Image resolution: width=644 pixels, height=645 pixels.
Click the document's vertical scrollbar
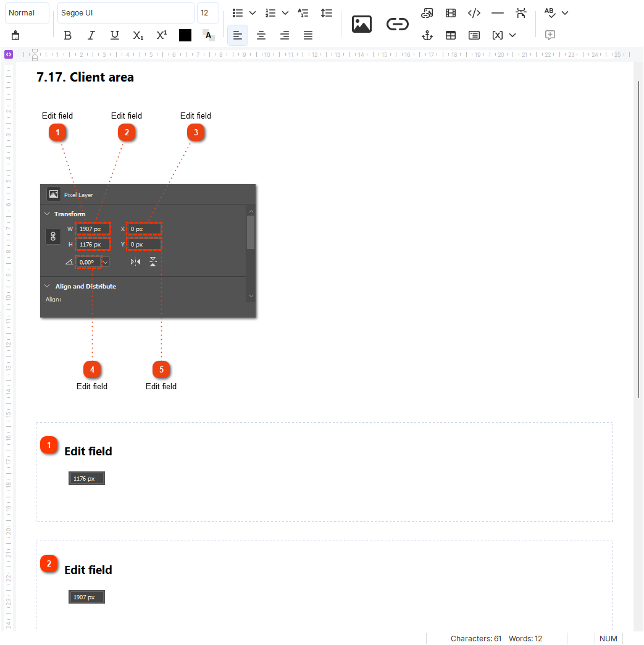pyautogui.click(x=638, y=238)
